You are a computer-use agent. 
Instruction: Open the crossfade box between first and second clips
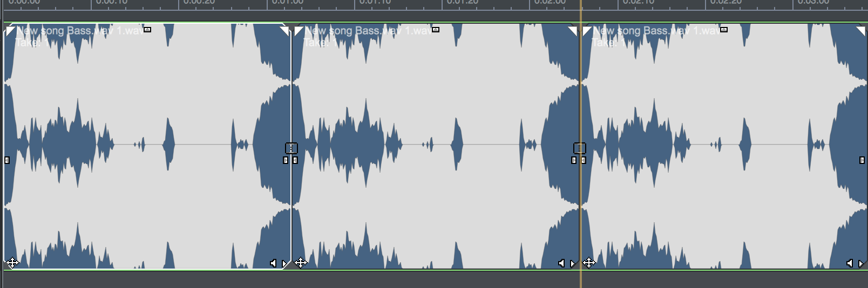point(291,148)
